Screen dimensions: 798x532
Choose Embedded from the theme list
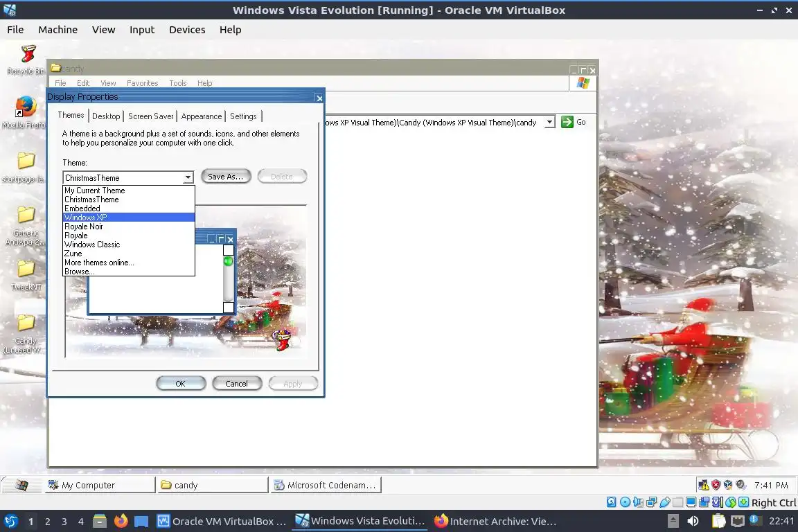coord(129,209)
